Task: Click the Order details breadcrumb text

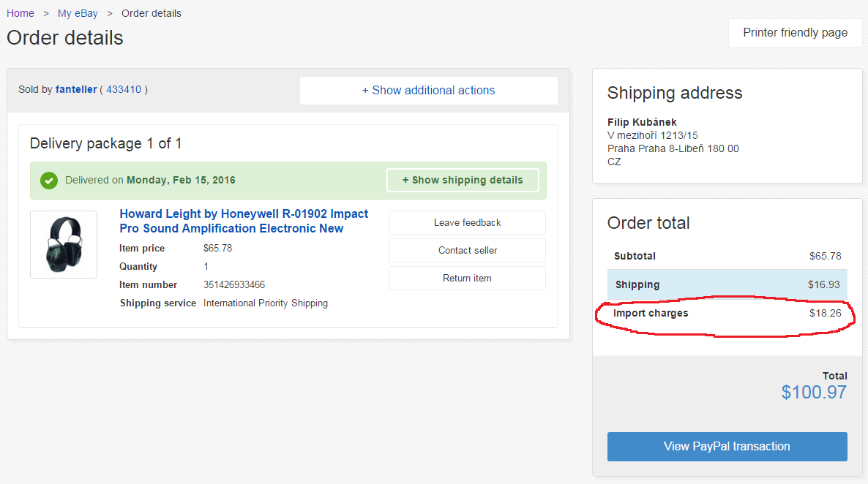Action: point(151,13)
